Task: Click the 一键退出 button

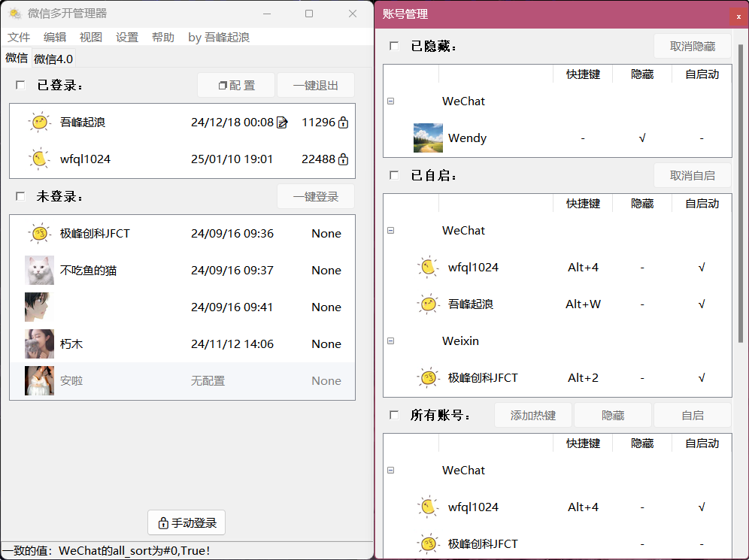Action: click(316, 86)
